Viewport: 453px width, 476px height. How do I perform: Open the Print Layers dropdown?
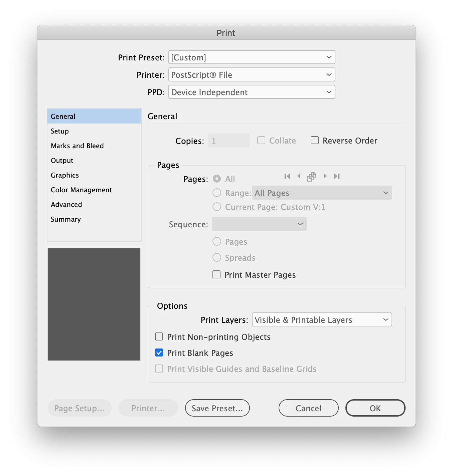coord(322,319)
